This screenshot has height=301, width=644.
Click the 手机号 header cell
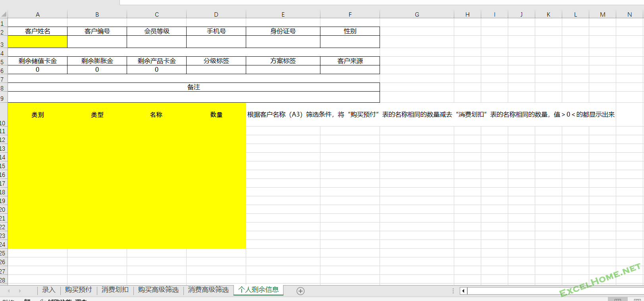(216, 31)
